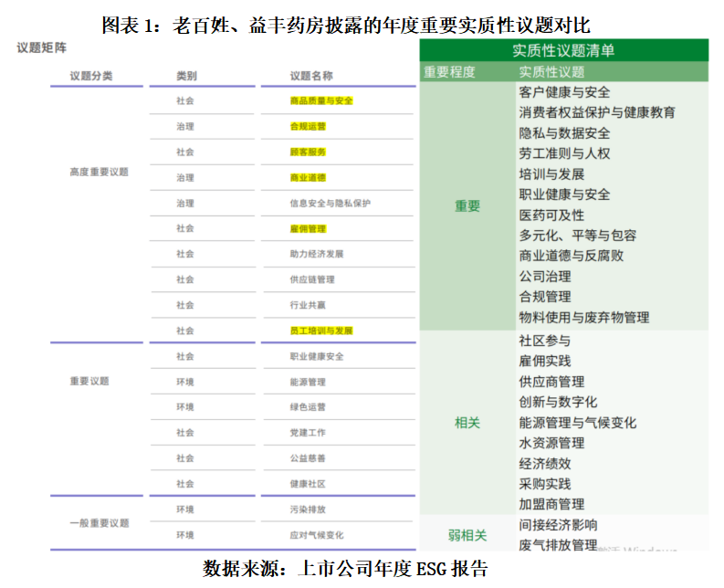
Task: Click the 隐私与数据安全 entry
Action: pos(564,133)
